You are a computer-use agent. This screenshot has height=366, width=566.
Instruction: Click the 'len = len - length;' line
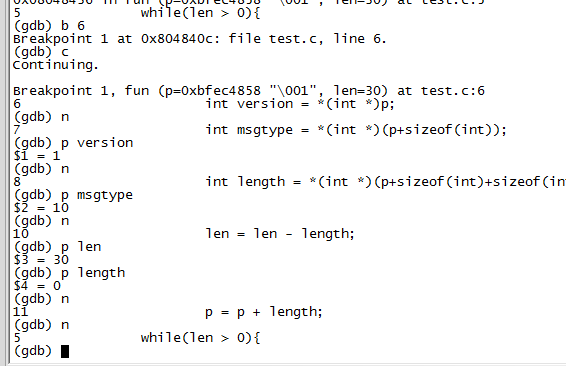tap(280, 234)
